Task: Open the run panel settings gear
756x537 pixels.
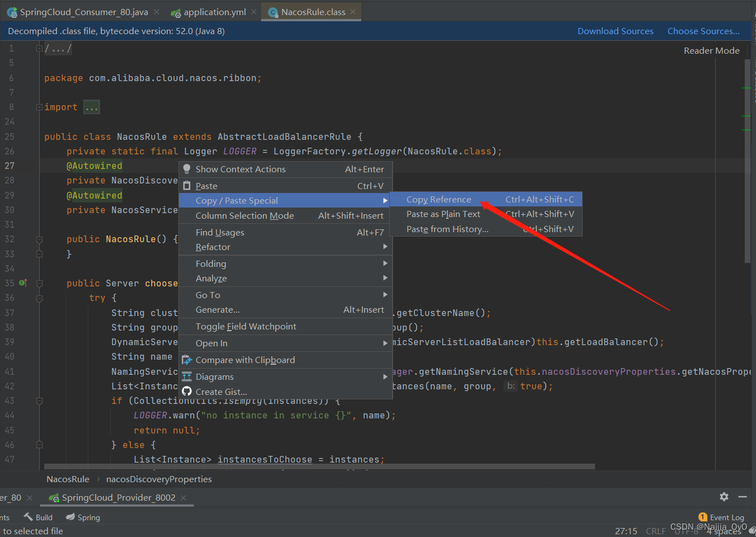Action: (724, 497)
